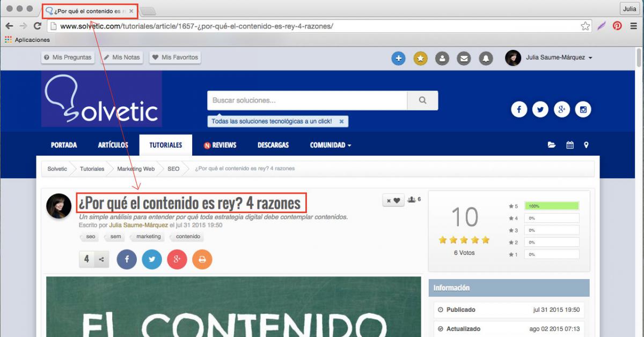Click the blue plus create icon
Image resolution: width=644 pixels, height=337 pixels.
[398, 58]
